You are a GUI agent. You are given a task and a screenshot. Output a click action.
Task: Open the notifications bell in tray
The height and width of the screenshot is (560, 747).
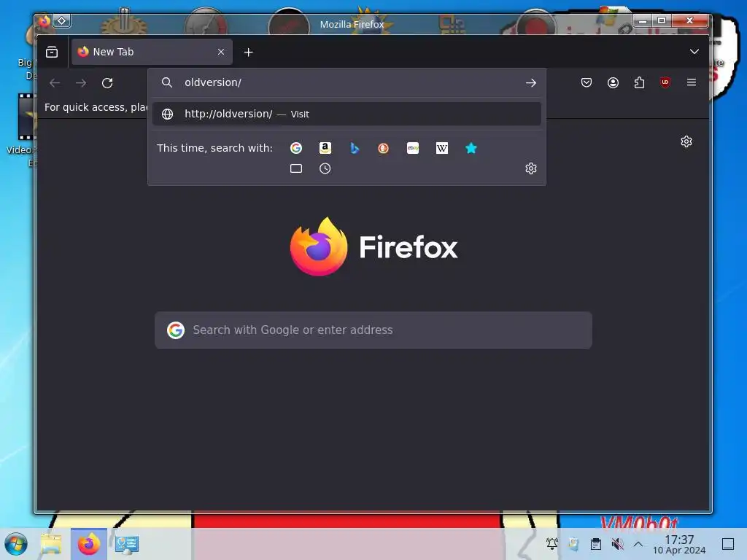[552, 543]
